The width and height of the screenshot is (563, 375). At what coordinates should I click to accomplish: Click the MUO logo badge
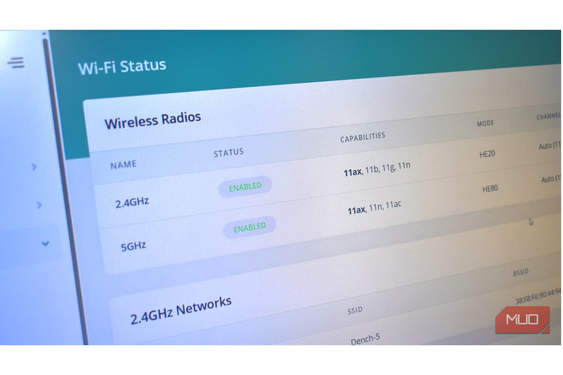tap(523, 320)
